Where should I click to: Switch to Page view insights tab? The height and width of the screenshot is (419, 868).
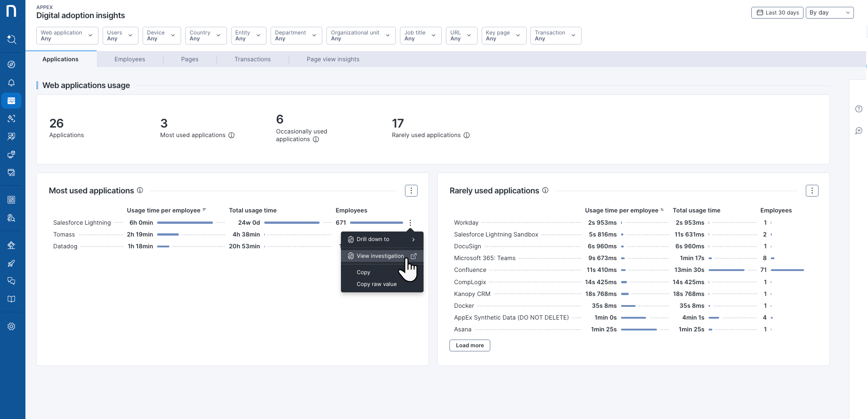[333, 59]
